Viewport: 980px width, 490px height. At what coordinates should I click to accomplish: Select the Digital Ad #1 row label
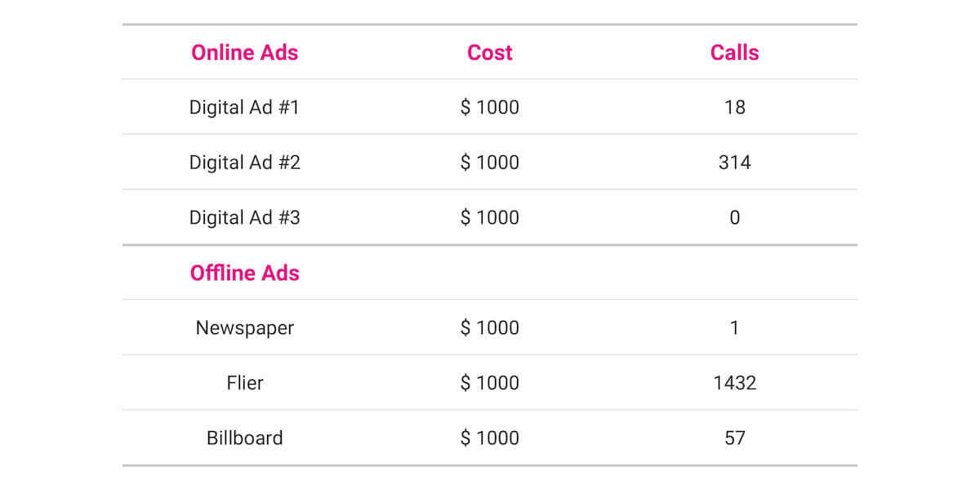[x=244, y=108]
